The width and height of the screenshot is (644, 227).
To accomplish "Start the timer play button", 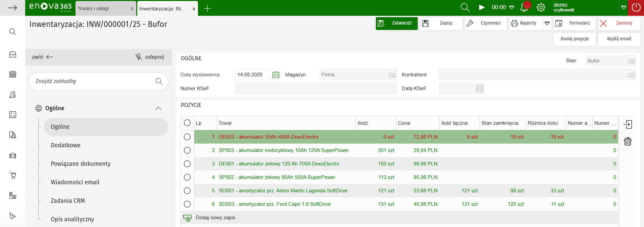I will (482, 7).
